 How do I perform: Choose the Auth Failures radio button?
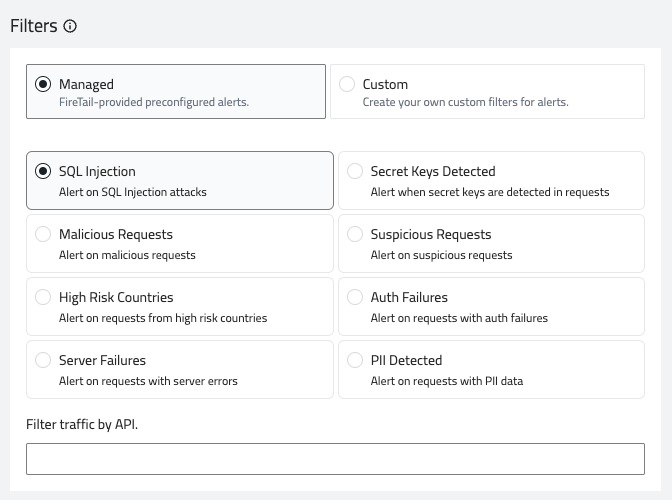tap(355, 298)
